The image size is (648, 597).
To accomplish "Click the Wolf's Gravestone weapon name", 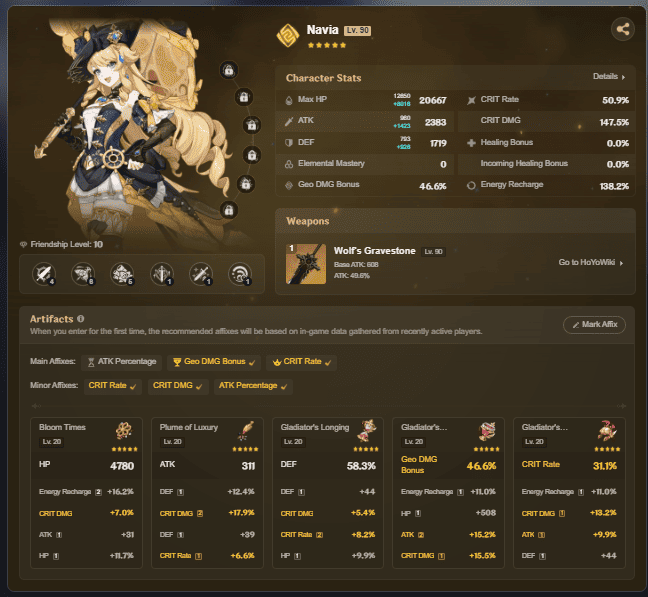I will coord(374,251).
